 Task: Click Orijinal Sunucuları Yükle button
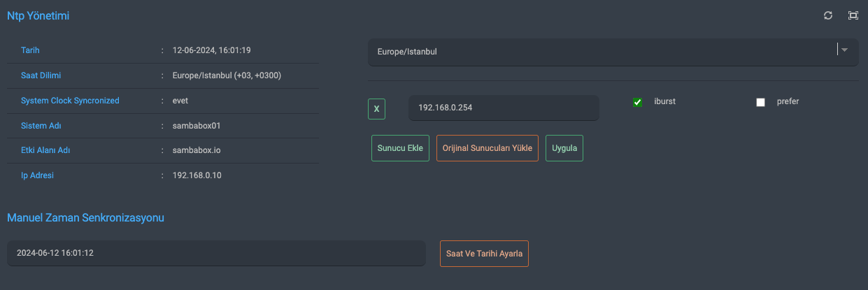point(488,148)
